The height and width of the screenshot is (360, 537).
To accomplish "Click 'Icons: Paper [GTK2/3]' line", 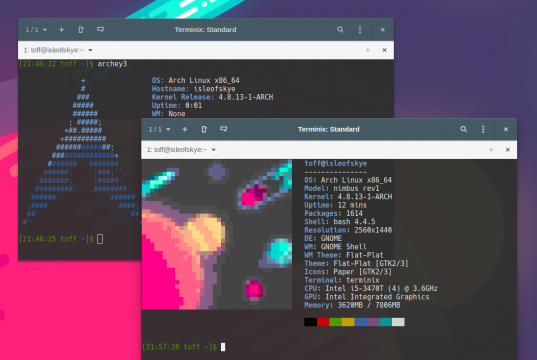I will pyautogui.click(x=348, y=272).
